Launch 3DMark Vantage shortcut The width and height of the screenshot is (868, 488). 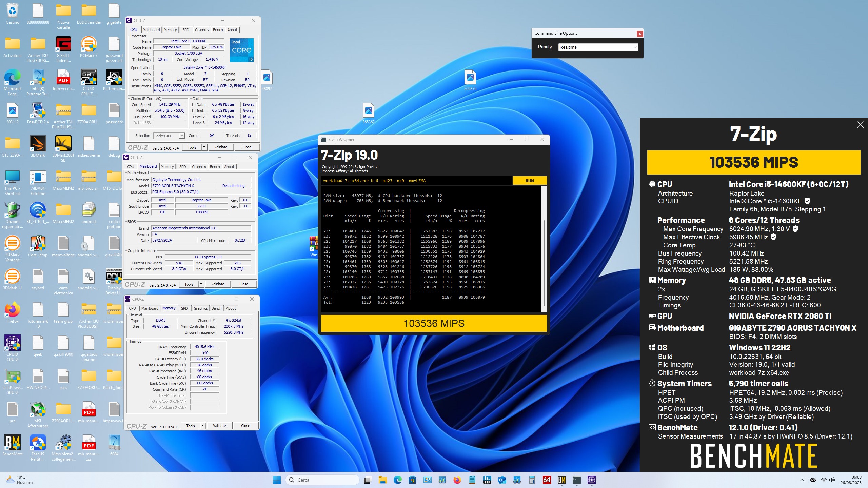click(x=13, y=248)
